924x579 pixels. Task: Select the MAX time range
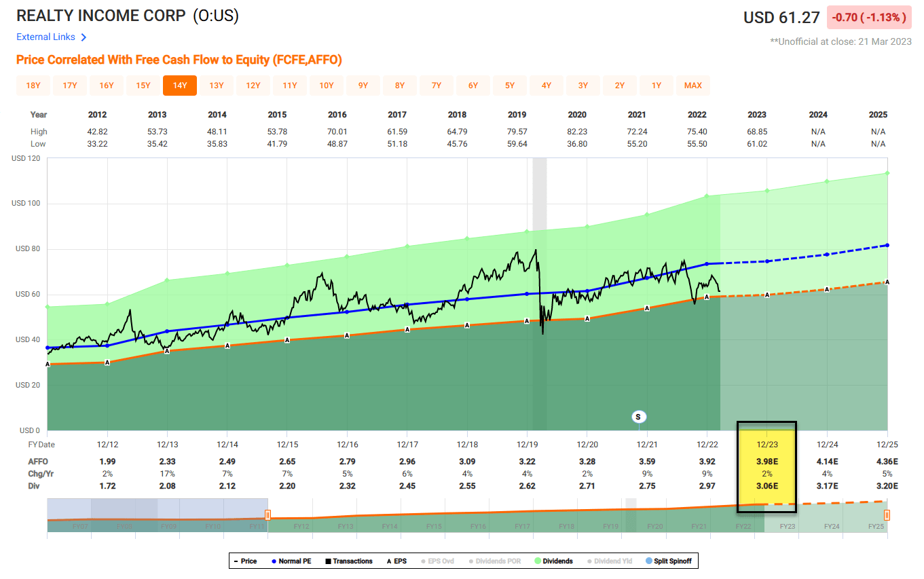coord(693,86)
